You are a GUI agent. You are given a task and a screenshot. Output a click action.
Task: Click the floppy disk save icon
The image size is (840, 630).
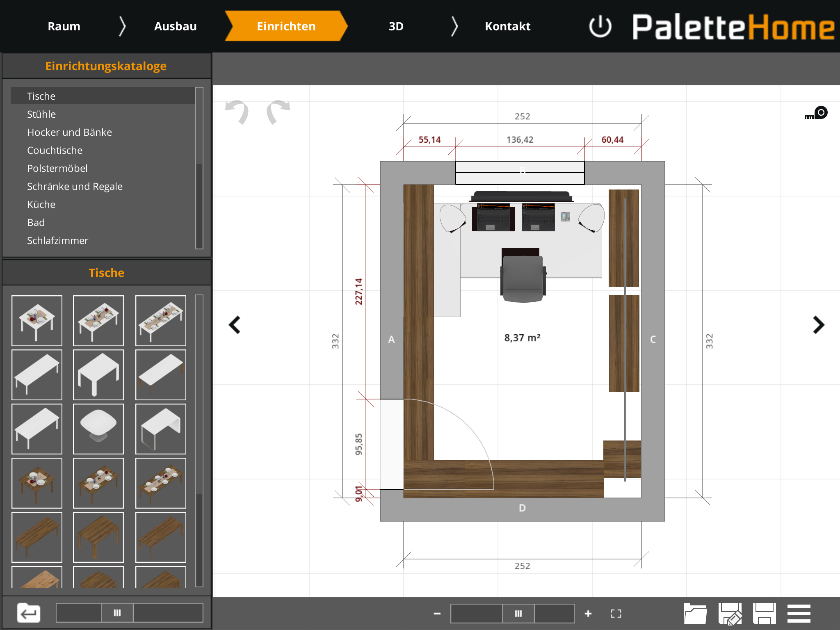click(764, 614)
